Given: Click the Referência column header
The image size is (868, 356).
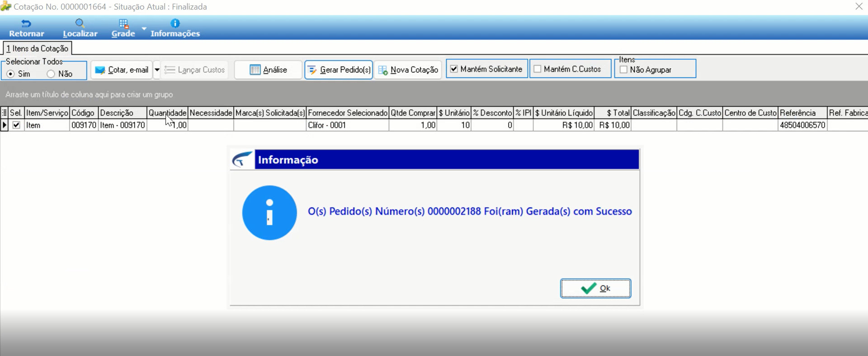Looking at the screenshot, I should tap(803, 113).
